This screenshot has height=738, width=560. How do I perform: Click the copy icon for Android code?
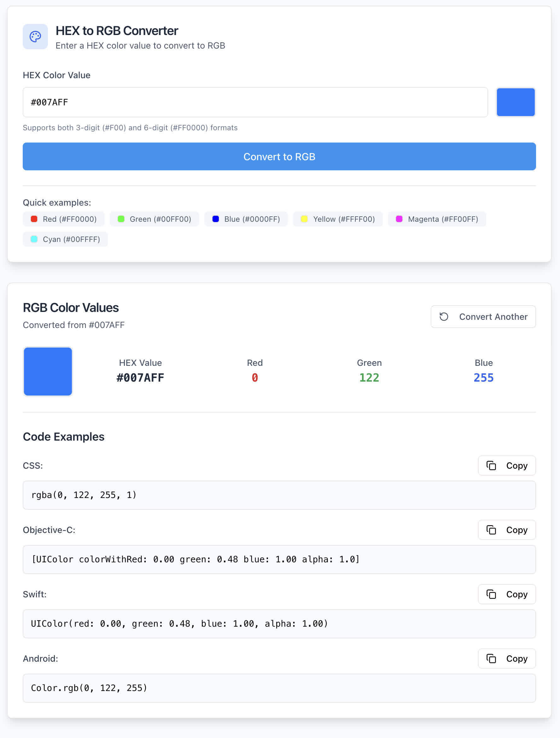tap(491, 659)
